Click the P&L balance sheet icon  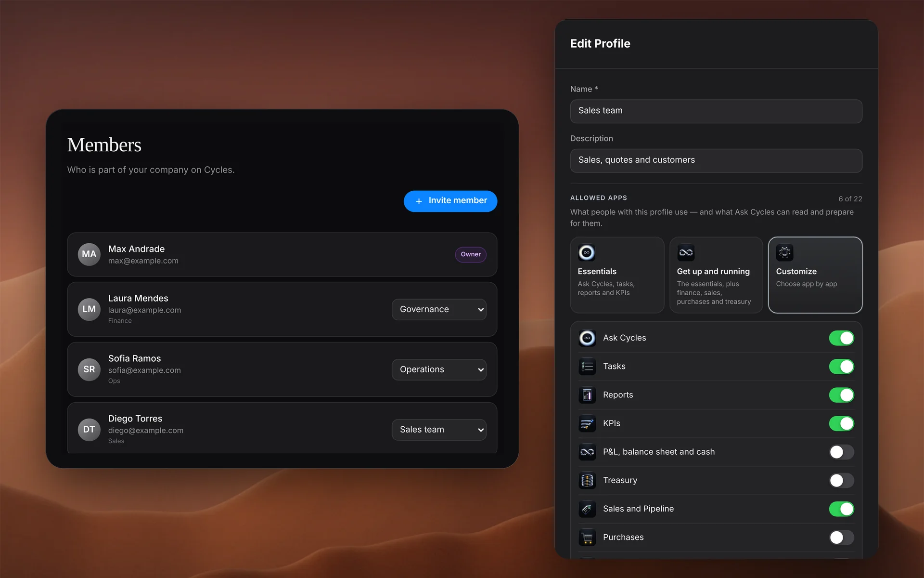tap(587, 452)
